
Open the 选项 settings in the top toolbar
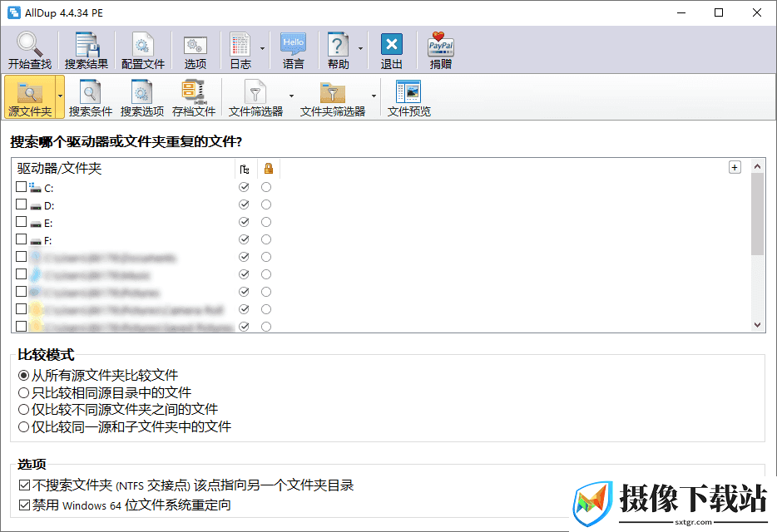click(x=195, y=50)
